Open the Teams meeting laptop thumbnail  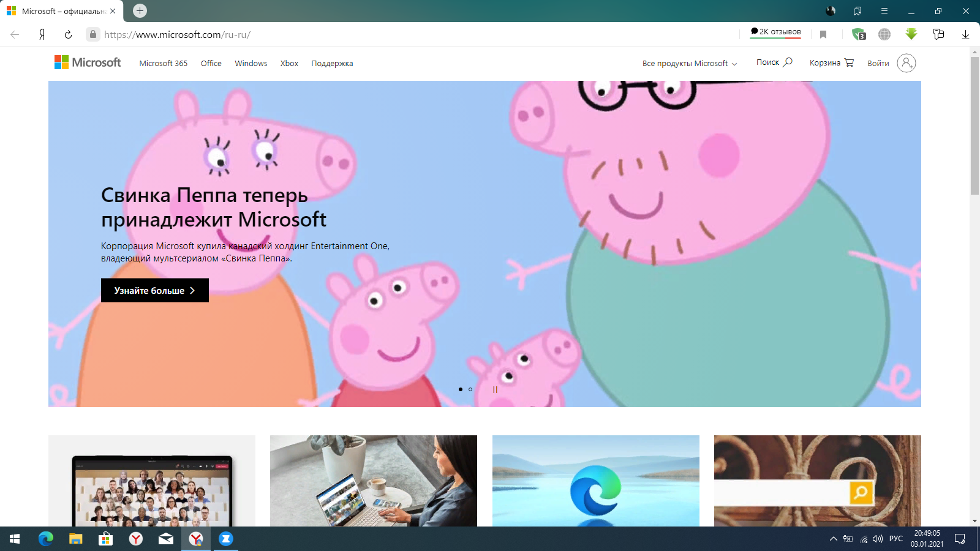152,481
